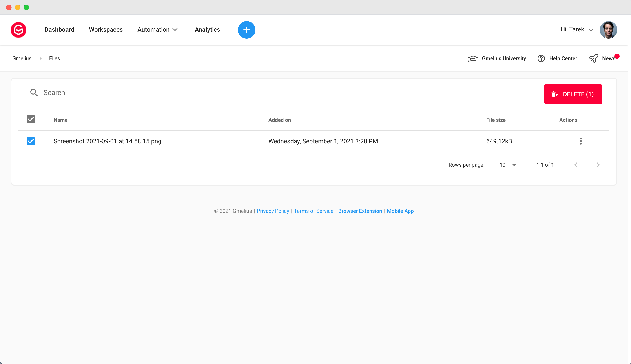Open the Privacy Policy link
The height and width of the screenshot is (364, 631).
[273, 211]
